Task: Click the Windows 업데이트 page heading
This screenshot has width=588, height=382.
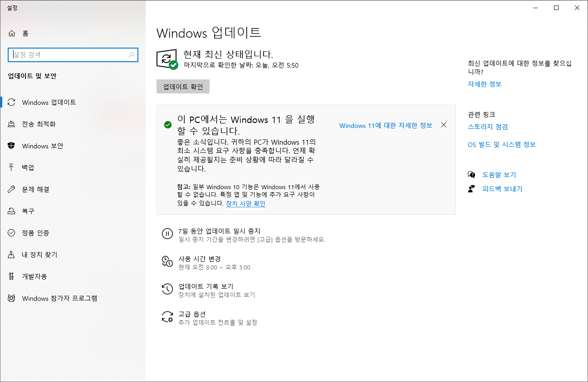Action: click(209, 33)
